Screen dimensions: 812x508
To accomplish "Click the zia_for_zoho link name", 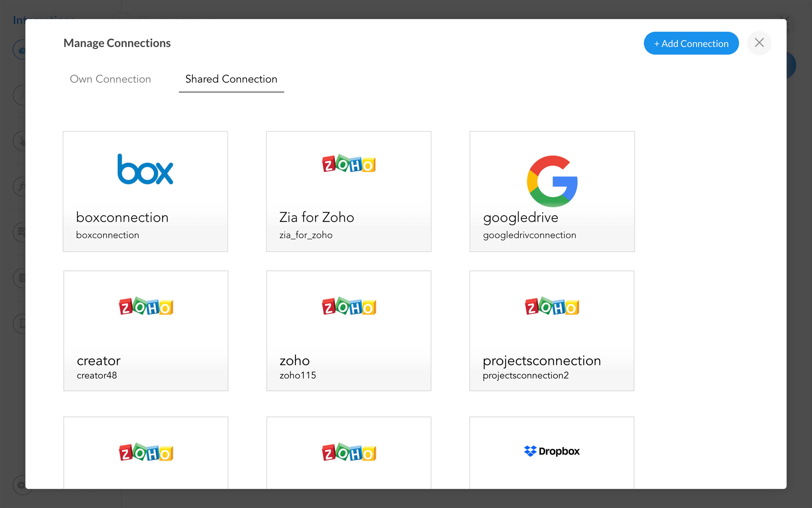I will coord(306,235).
